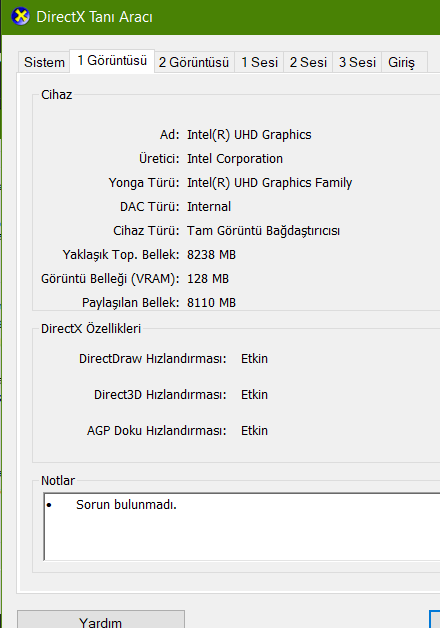Screen dimensions: 440x628
Task: Click the 'Görüntü Belleği (VRAM):' label
Action: pyautogui.click(x=110, y=279)
